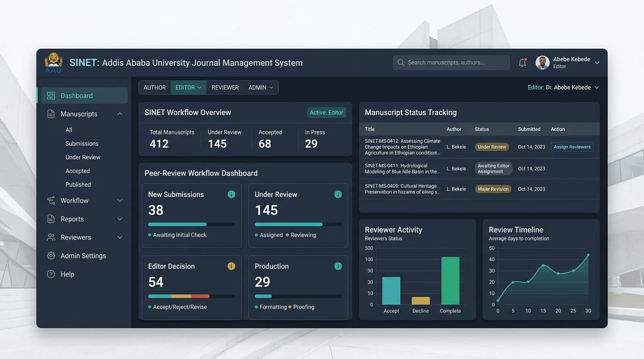Open notifications bell icon

[x=522, y=63]
